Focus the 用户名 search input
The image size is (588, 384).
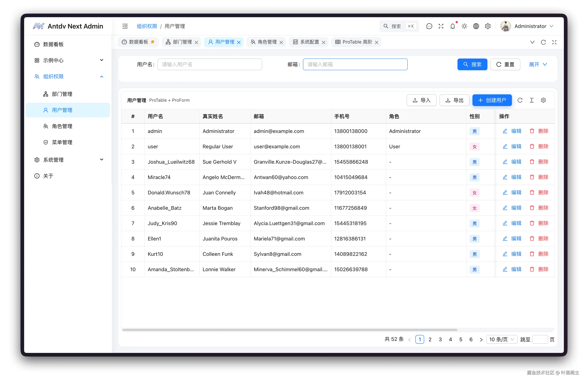click(x=210, y=65)
